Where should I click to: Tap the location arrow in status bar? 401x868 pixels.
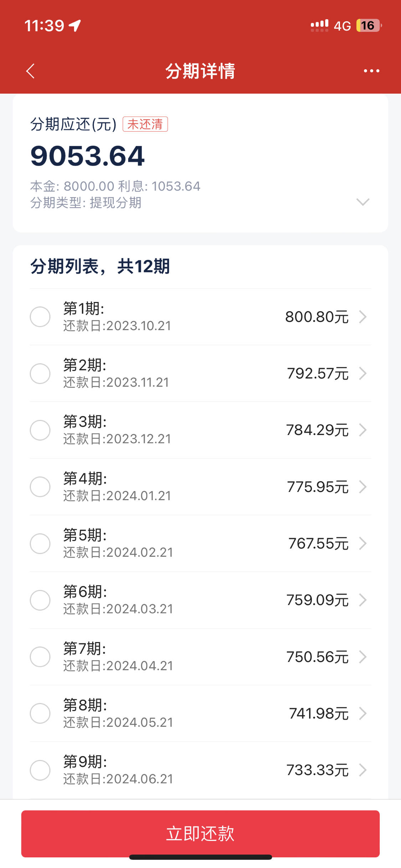tap(75, 26)
